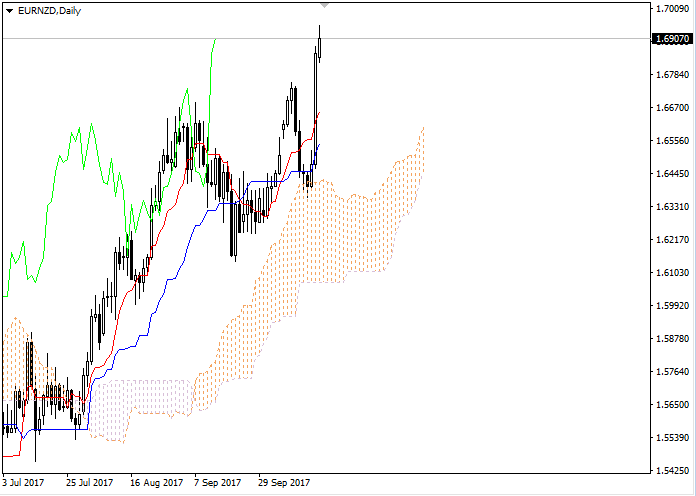
Task: Select the current price label 1.69070
Action: coord(672,39)
